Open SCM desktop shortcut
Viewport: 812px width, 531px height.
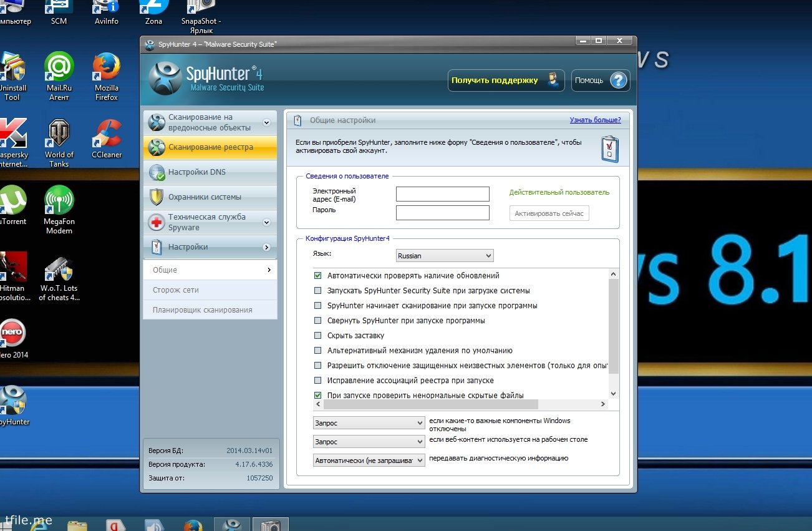click(x=59, y=12)
